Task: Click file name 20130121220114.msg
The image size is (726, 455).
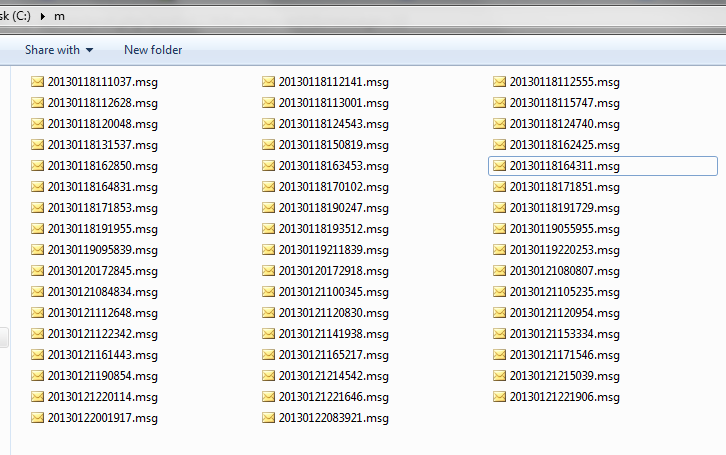Action: (x=103, y=397)
